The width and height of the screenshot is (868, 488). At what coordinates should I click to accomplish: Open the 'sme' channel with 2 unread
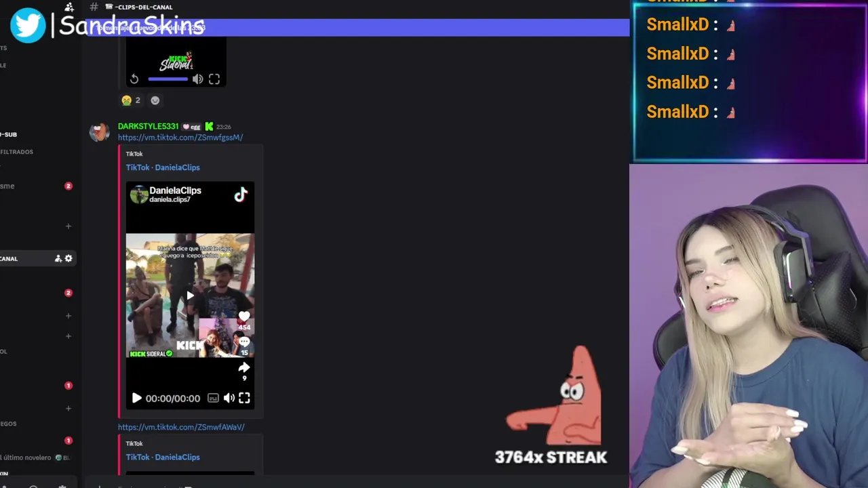tap(37, 186)
